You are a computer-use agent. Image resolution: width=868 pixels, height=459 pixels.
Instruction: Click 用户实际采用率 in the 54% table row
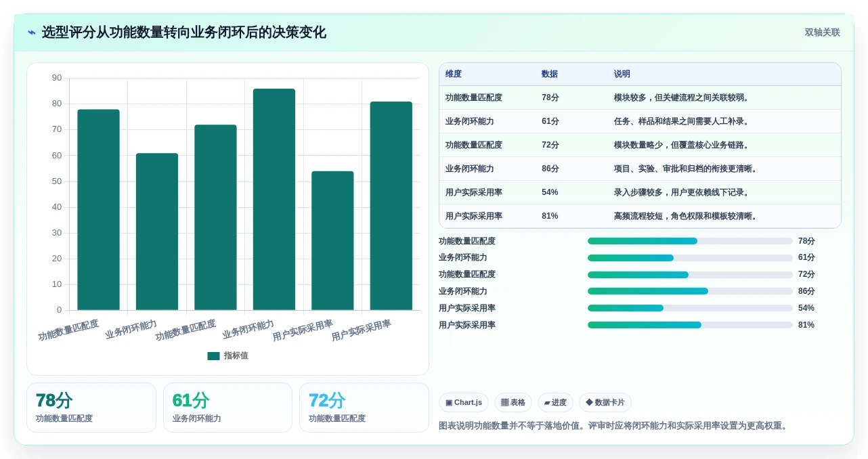tap(474, 192)
